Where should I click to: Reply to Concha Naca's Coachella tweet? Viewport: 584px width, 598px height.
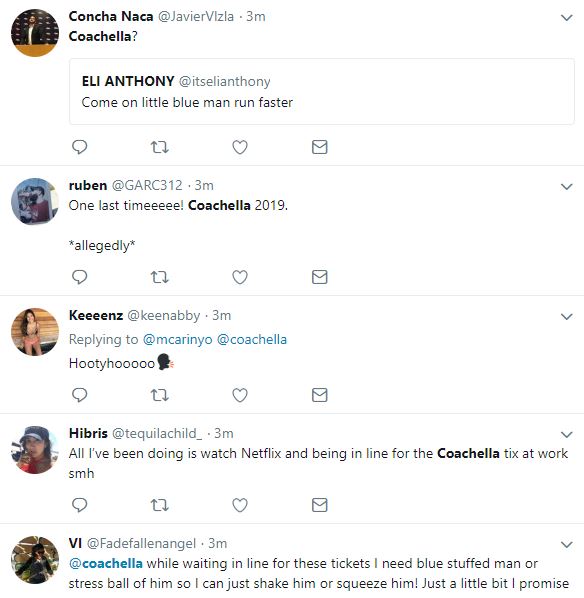80,147
